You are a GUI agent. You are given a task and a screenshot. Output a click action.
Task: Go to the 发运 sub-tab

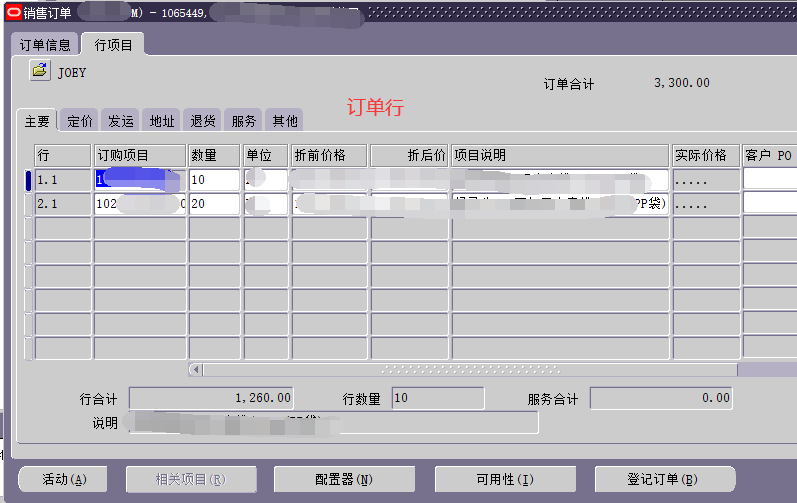[x=121, y=121]
